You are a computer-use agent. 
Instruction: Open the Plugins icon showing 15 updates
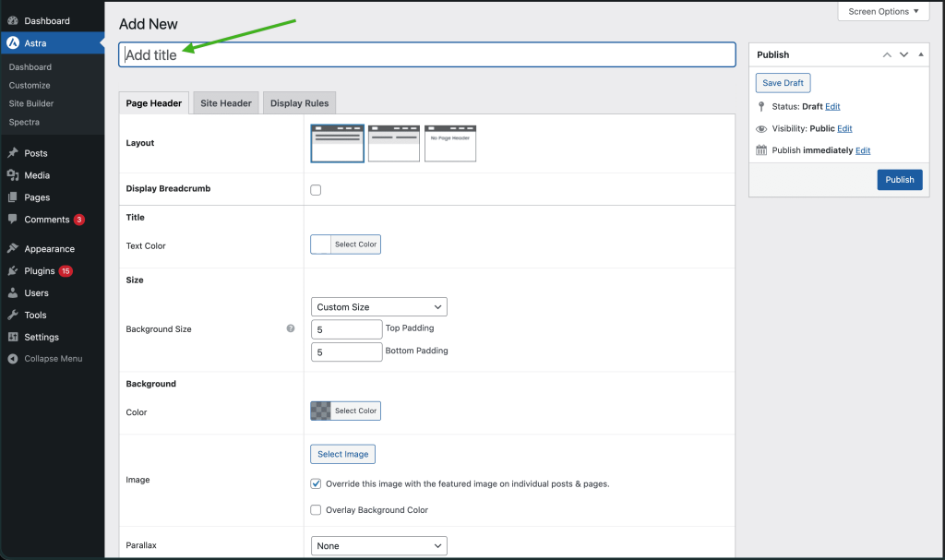pos(13,270)
